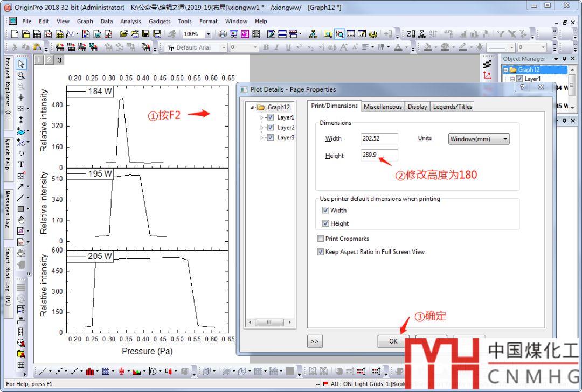Click the Print icon in toolbar
The width and height of the screenshot is (582, 392).
tap(223, 34)
